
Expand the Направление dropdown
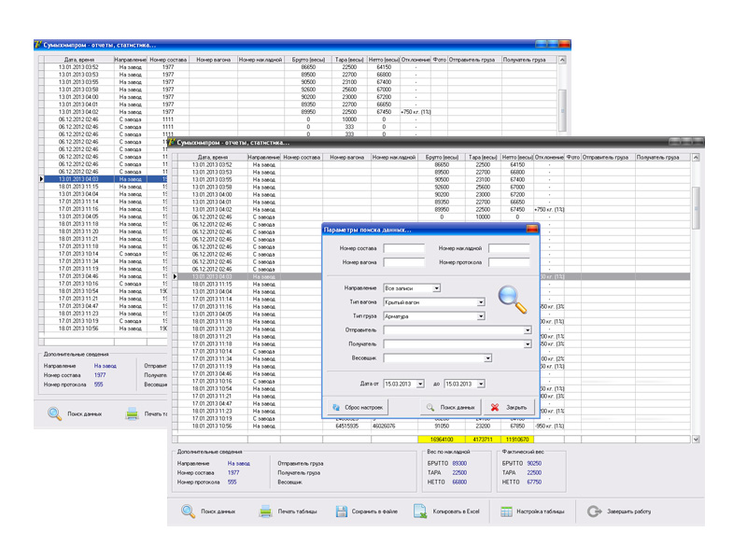pos(436,288)
